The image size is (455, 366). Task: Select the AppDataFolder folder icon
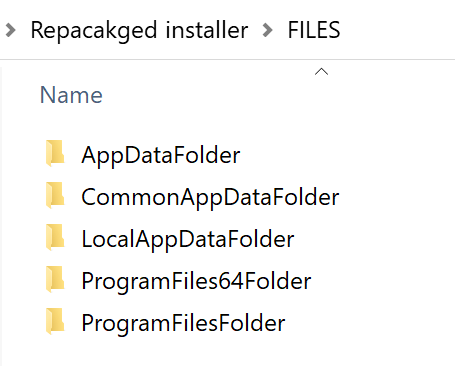[55, 153]
